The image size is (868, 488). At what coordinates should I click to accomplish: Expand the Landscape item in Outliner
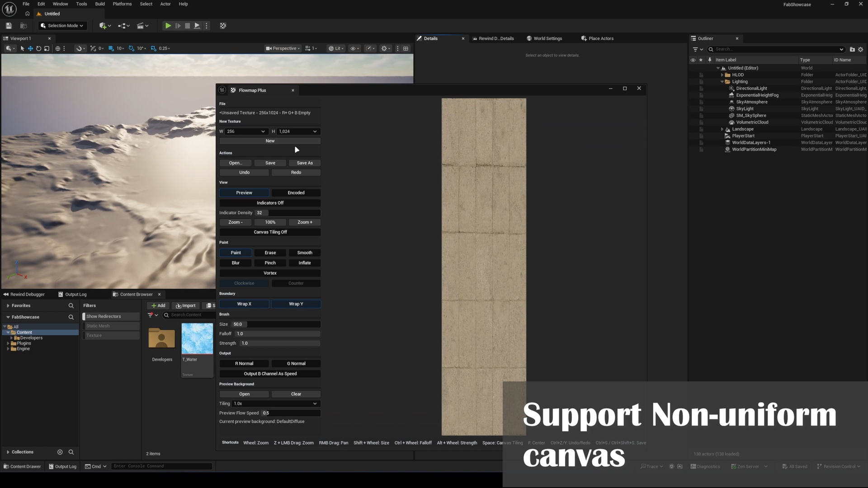click(x=722, y=129)
